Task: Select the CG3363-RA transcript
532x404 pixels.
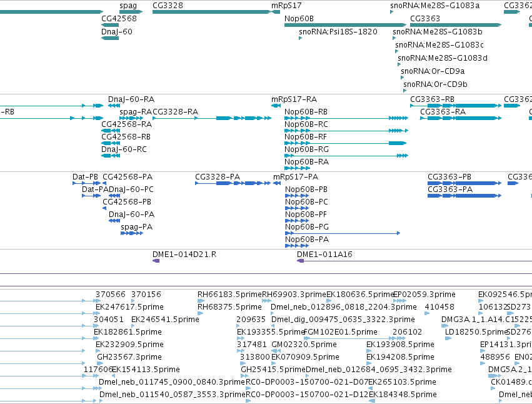Action: point(461,118)
